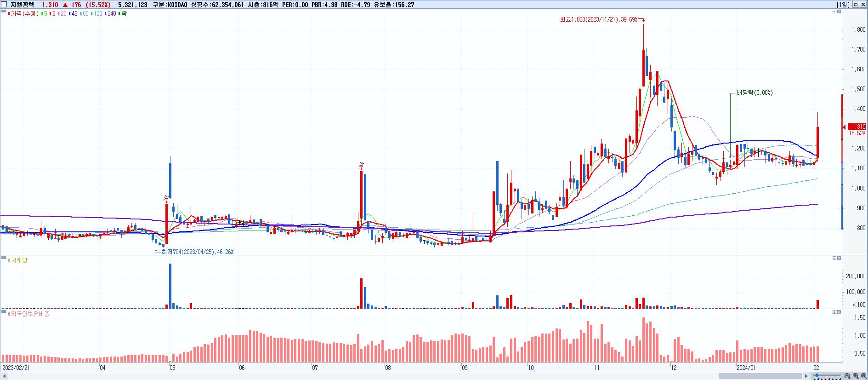The width and height of the screenshot is (868, 380).
Task: Collapse the price chart pane icon
Action: pos(834,12)
